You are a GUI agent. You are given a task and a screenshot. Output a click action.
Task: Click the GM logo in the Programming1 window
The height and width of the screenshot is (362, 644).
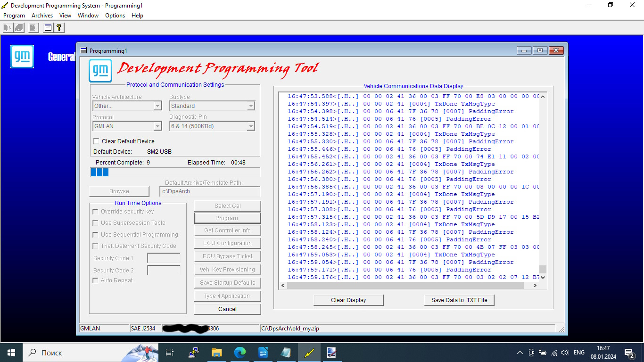100,71
